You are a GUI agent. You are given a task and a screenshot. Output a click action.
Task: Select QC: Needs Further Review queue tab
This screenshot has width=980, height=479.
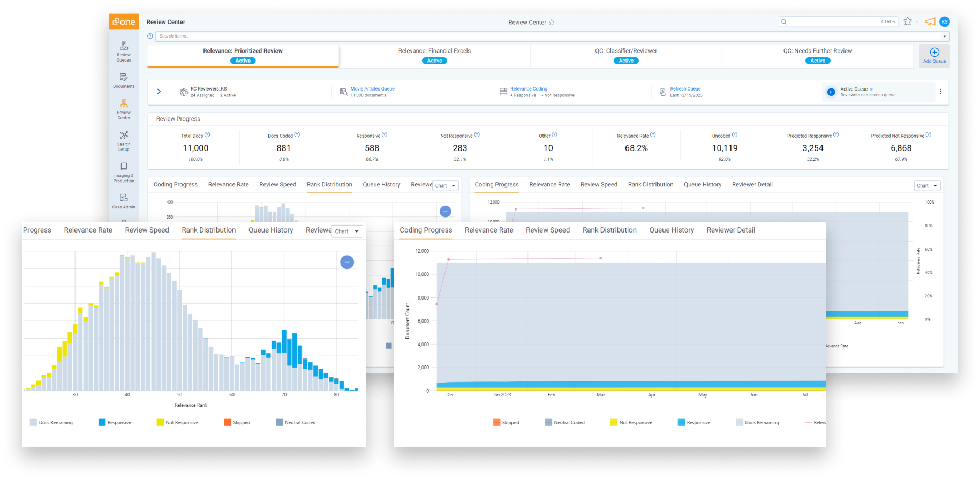click(x=818, y=55)
